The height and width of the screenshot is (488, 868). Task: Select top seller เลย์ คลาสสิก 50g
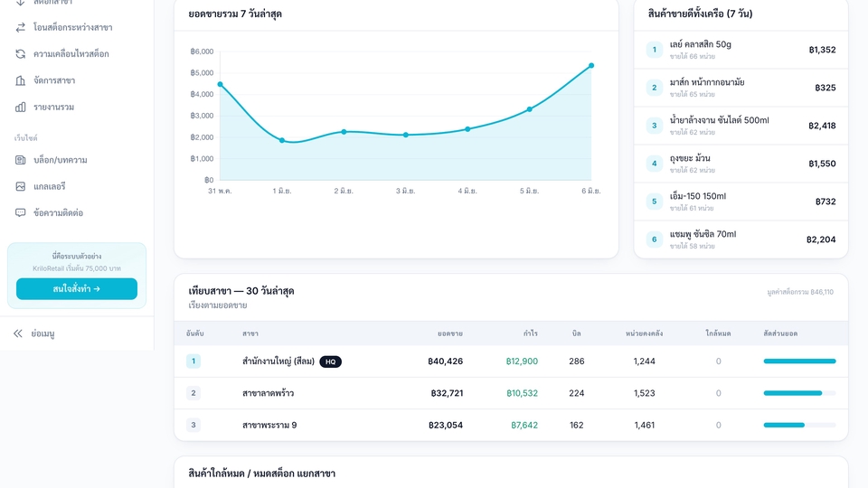[741, 50]
